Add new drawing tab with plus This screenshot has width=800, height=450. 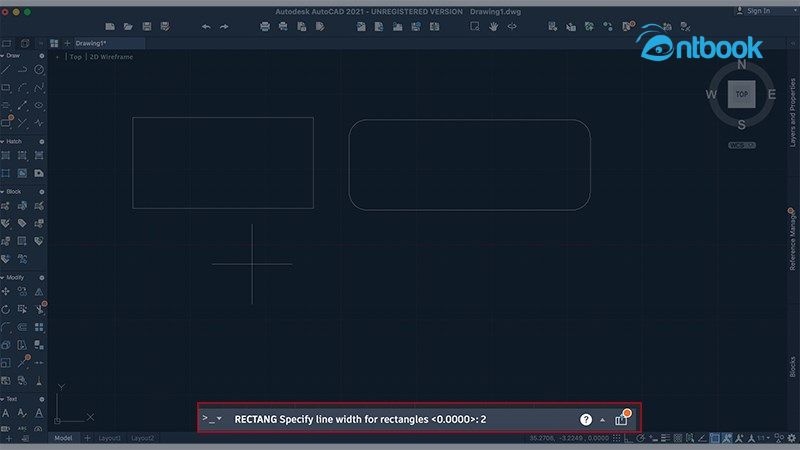point(67,43)
